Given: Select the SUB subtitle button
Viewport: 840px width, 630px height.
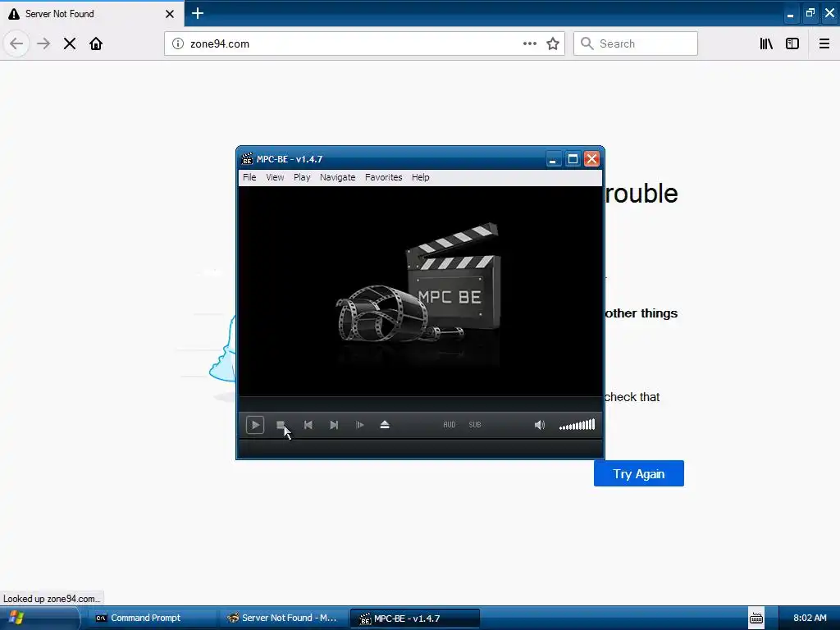Looking at the screenshot, I should [475, 425].
